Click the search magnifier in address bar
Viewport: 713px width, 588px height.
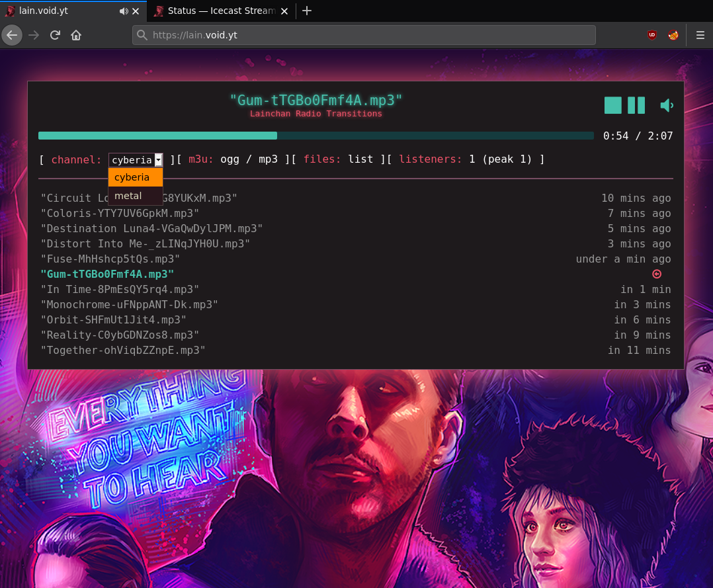[142, 35]
